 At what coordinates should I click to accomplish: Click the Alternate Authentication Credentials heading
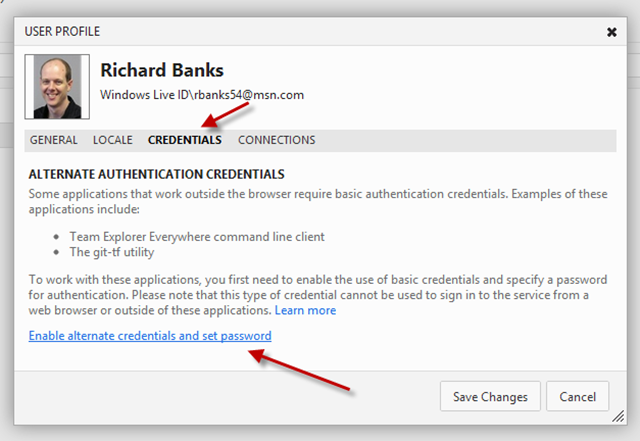[157, 174]
